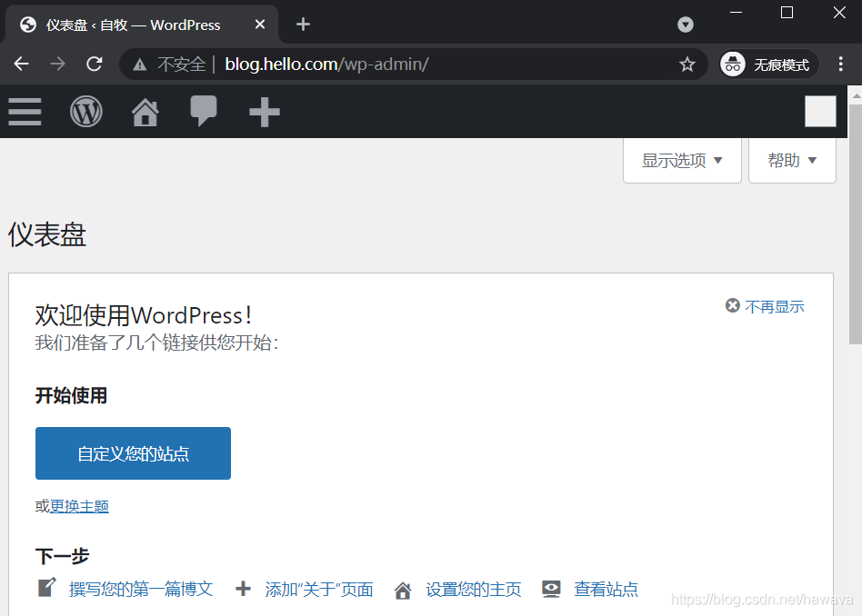Open the 设置您的主页 link
This screenshot has height=616, width=862.
point(474,589)
